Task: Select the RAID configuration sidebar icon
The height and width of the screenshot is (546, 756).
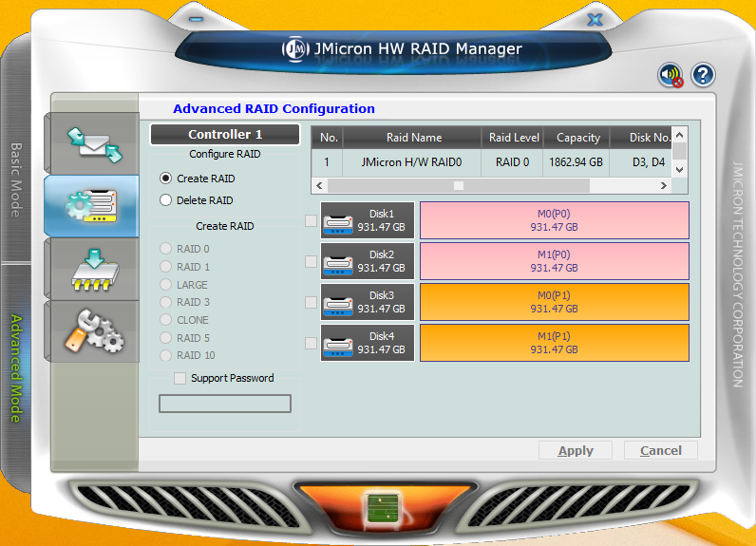Action: coord(91,206)
